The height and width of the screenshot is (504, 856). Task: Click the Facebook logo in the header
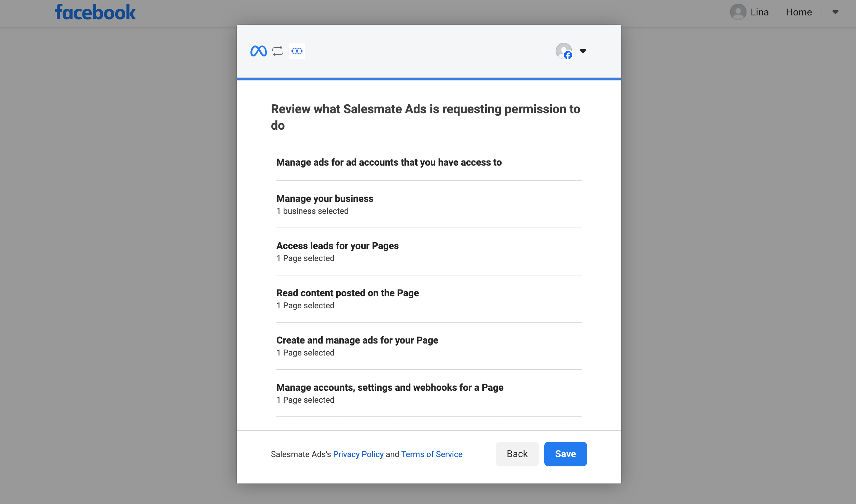point(95,12)
